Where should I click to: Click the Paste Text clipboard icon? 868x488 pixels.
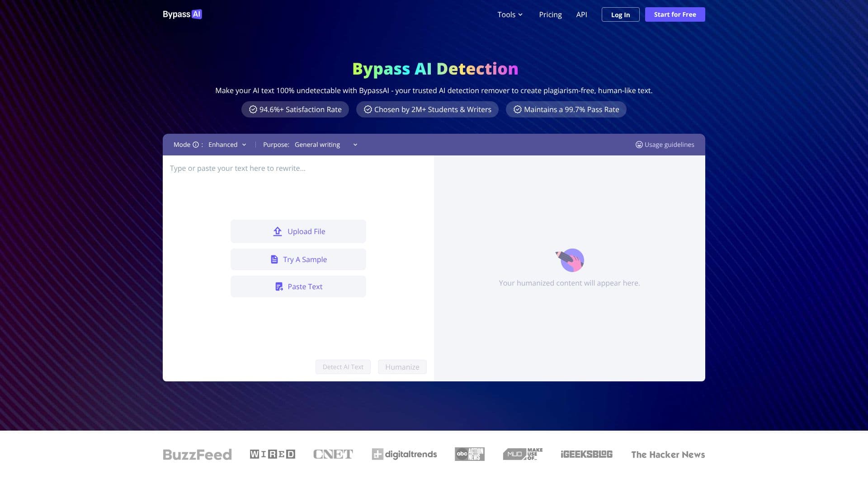(279, 286)
